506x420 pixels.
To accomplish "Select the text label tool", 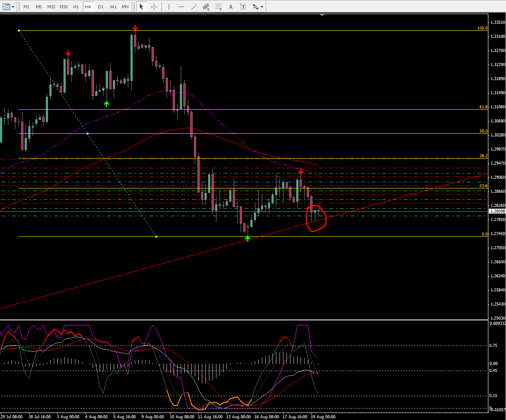I will pos(243,7).
